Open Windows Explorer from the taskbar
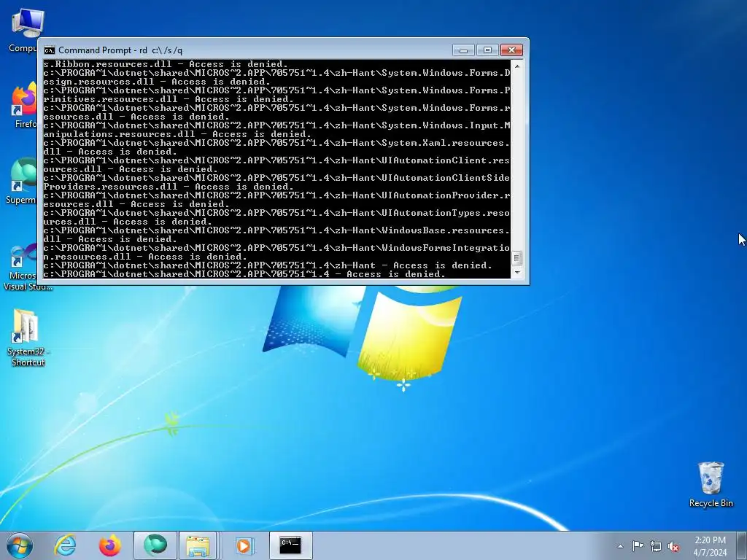Image resolution: width=747 pixels, height=560 pixels. [198, 545]
